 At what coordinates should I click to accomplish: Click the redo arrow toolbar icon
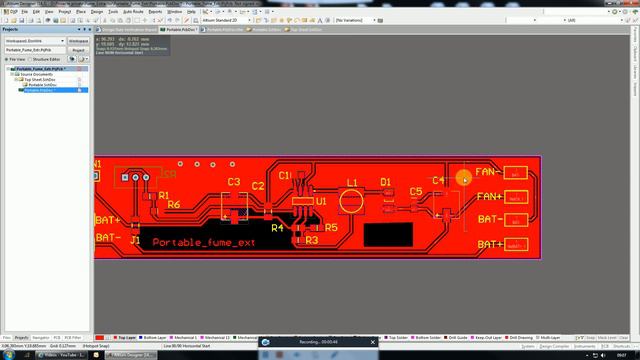[177, 20]
